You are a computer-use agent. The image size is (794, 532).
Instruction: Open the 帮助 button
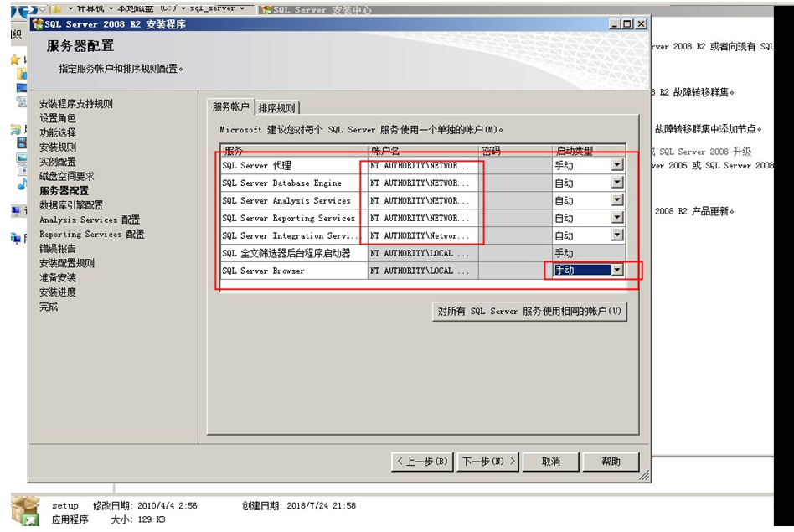(611, 462)
